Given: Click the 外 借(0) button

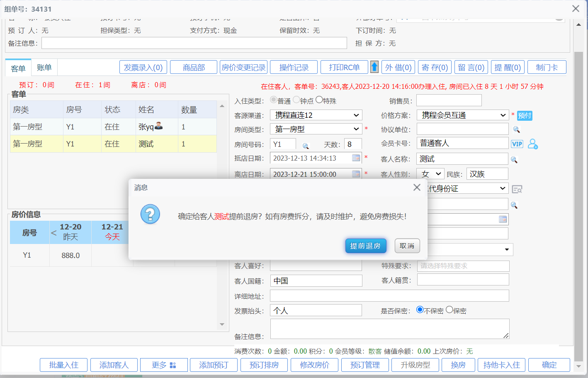Looking at the screenshot, I should [398, 67].
